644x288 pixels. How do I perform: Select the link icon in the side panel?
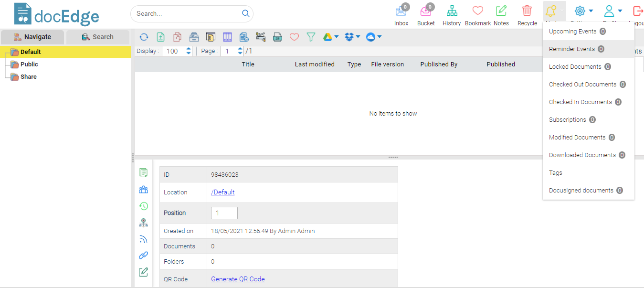pyautogui.click(x=143, y=255)
